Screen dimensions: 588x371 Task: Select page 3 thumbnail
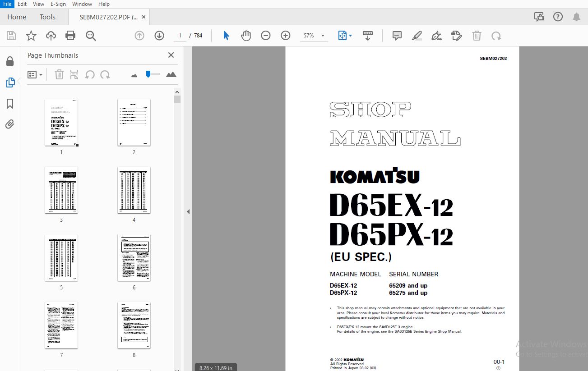pos(61,190)
